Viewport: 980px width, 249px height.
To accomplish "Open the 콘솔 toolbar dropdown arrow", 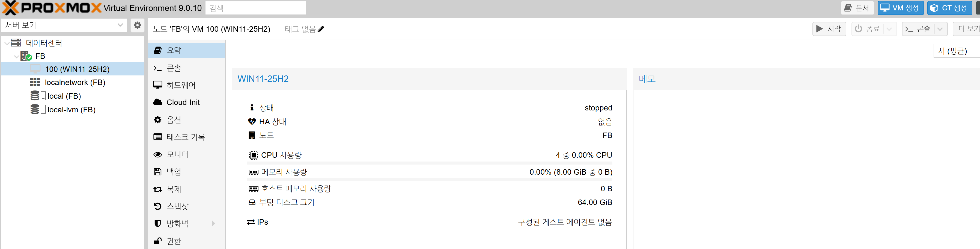I will (x=940, y=29).
